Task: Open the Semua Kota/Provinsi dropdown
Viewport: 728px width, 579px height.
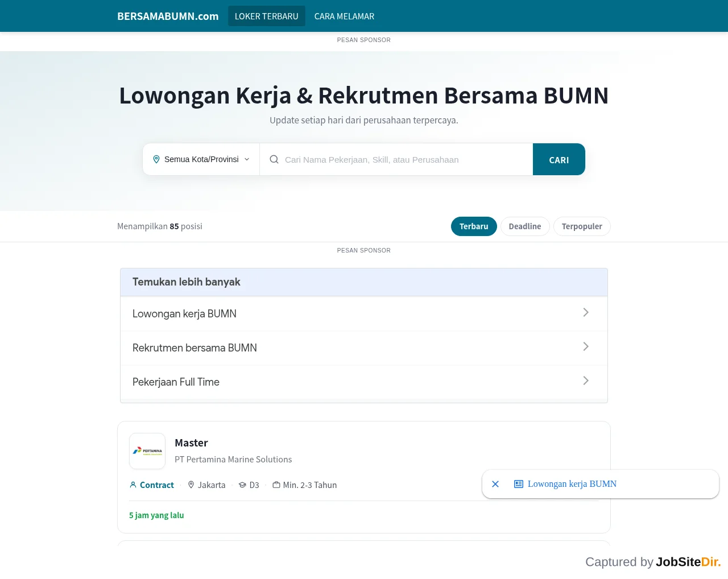Action: (201, 159)
